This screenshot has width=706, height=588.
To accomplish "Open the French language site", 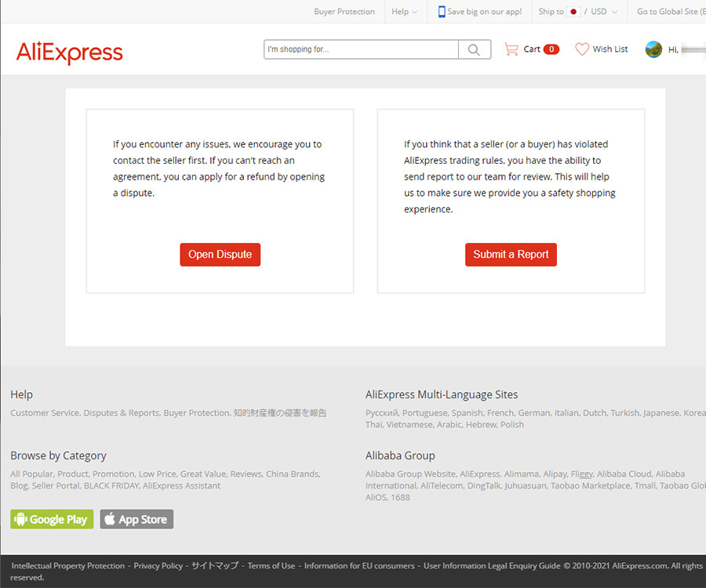I will pos(500,413).
